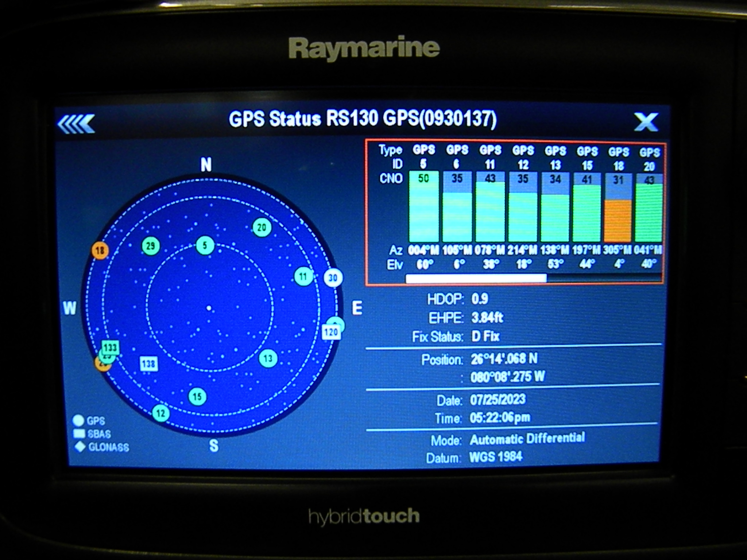The image size is (747, 560).
Task: Tap the GPS 11 signal bar
Action: (x=490, y=206)
